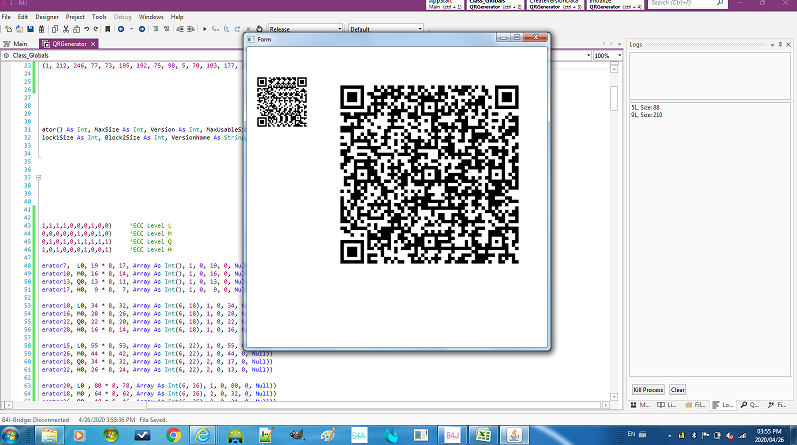Open the Help menu
This screenshot has width=797, height=445.
point(177,17)
